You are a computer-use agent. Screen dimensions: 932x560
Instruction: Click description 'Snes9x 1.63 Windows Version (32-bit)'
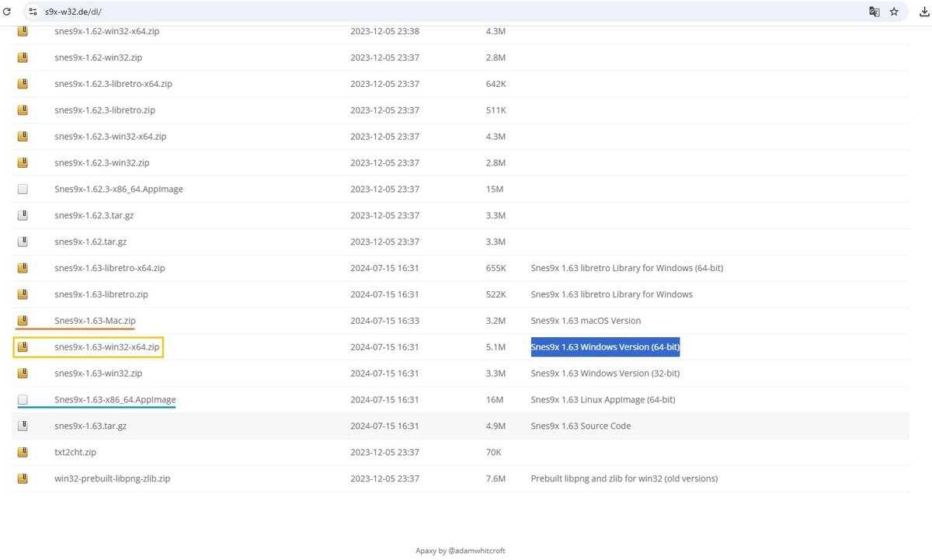click(605, 374)
